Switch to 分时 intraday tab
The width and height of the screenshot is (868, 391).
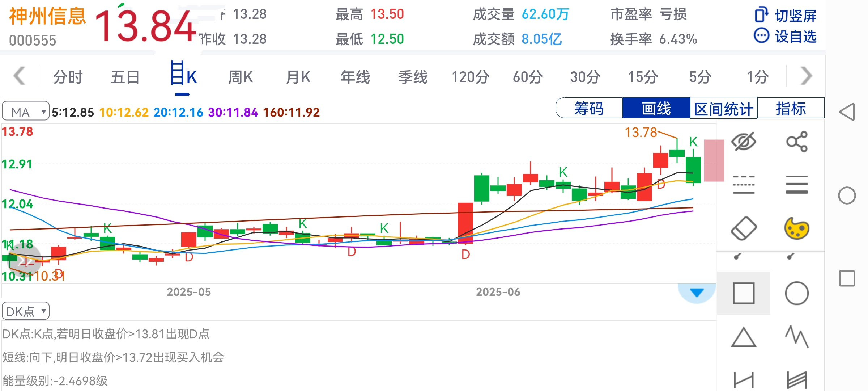pos(68,77)
